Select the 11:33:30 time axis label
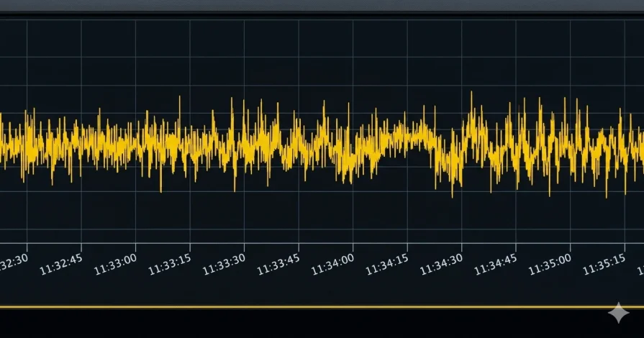644x338 pixels. tap(225, 264)
